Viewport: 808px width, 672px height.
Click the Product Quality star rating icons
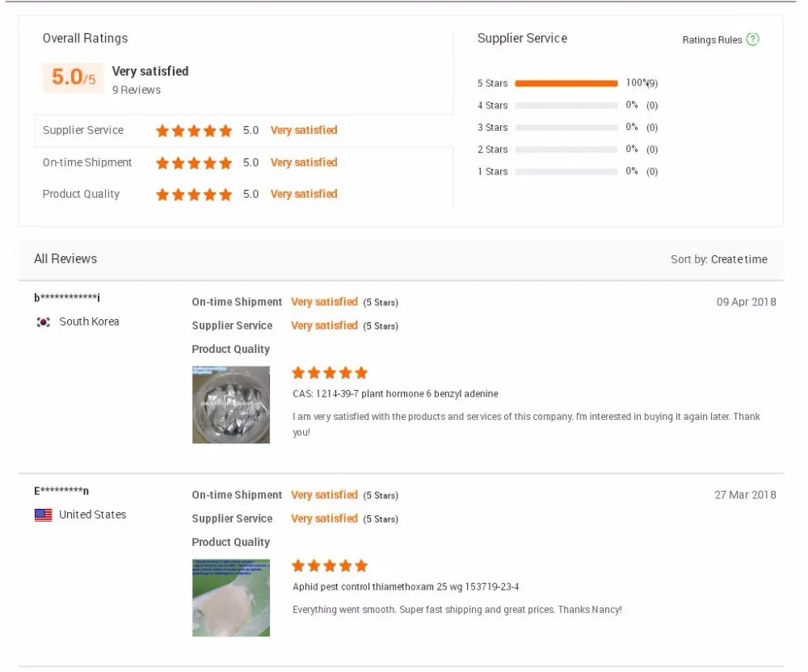point(194,195)
